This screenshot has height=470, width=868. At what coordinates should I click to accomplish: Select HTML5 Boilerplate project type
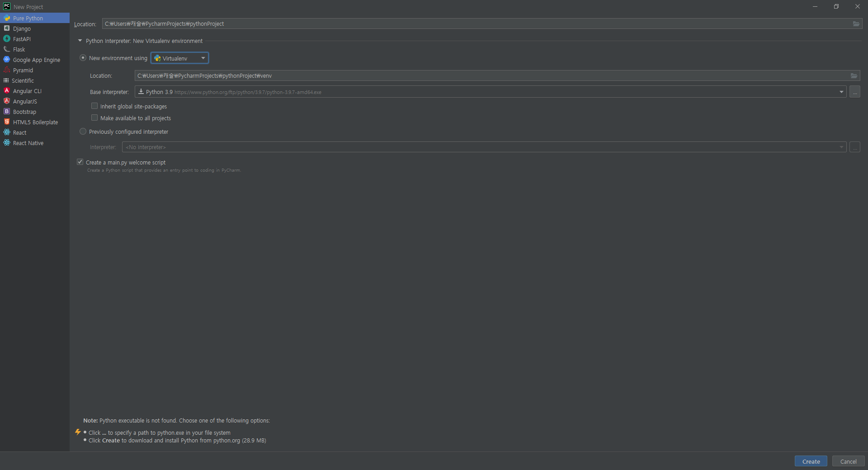pos(35,122)
